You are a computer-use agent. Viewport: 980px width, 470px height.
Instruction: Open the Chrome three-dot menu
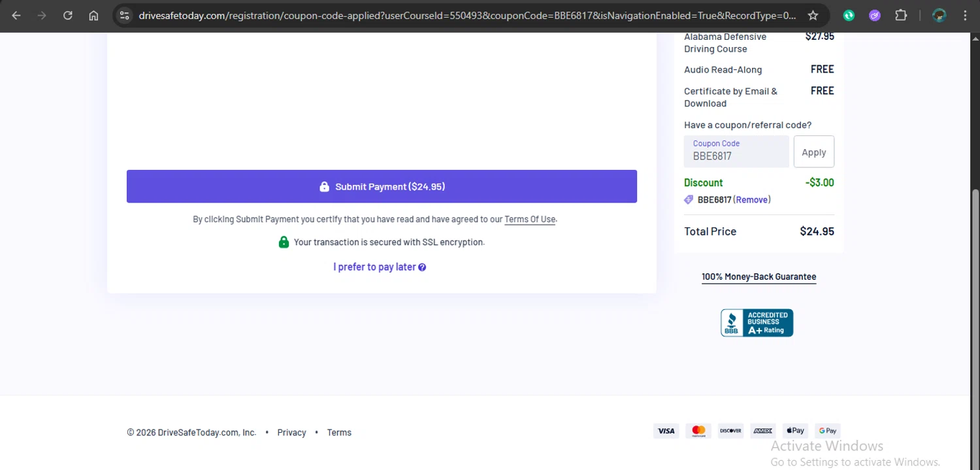[965, 16]
